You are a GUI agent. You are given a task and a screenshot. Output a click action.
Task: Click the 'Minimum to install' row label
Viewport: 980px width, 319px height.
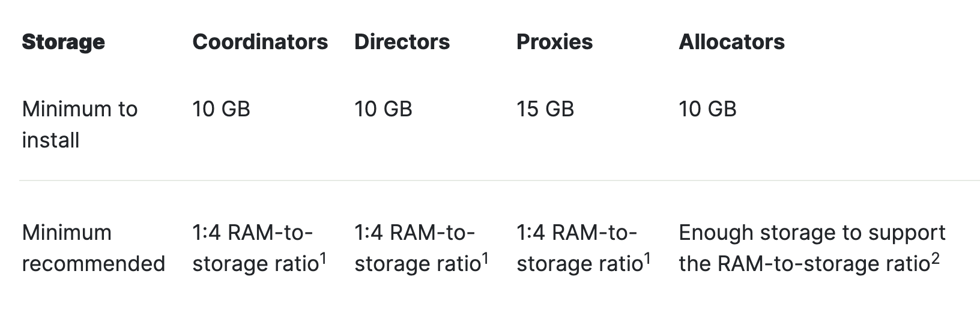(x=79, y=124)
